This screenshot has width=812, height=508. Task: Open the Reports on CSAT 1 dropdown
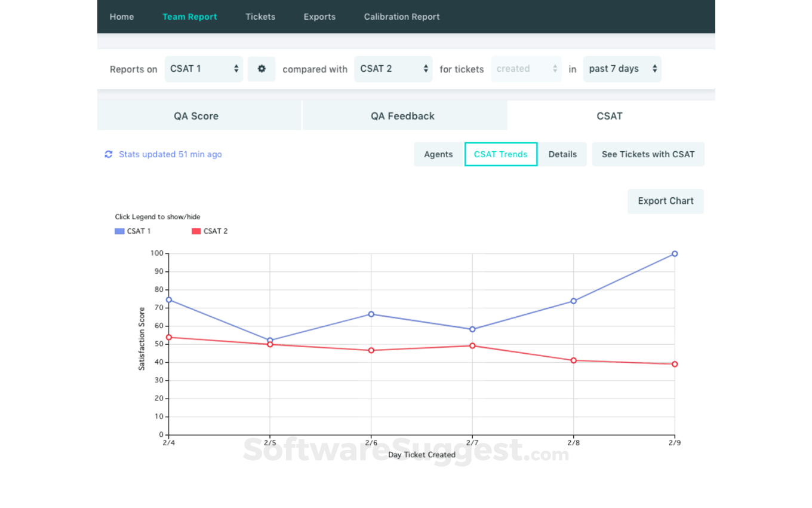[204, 69]
